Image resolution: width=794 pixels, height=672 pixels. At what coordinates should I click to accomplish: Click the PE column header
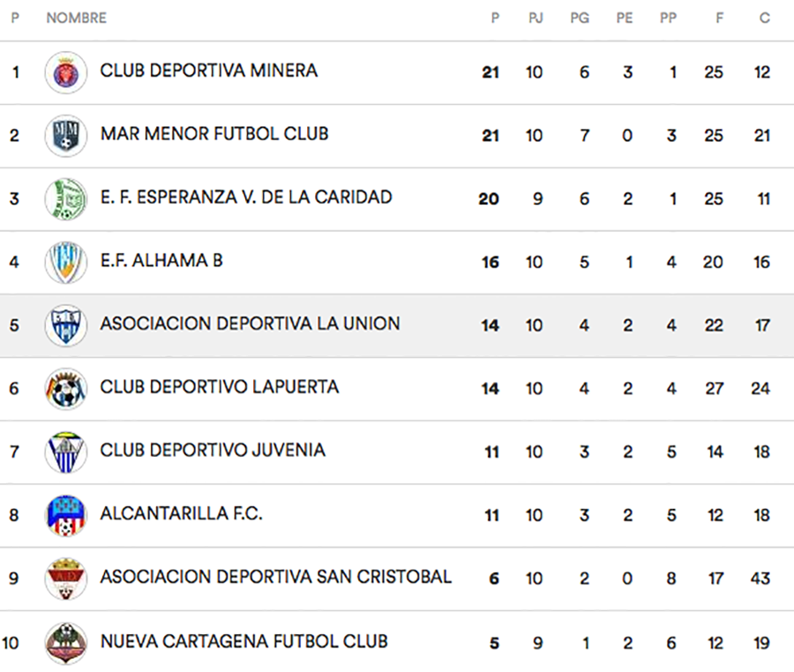click(625, 19)
